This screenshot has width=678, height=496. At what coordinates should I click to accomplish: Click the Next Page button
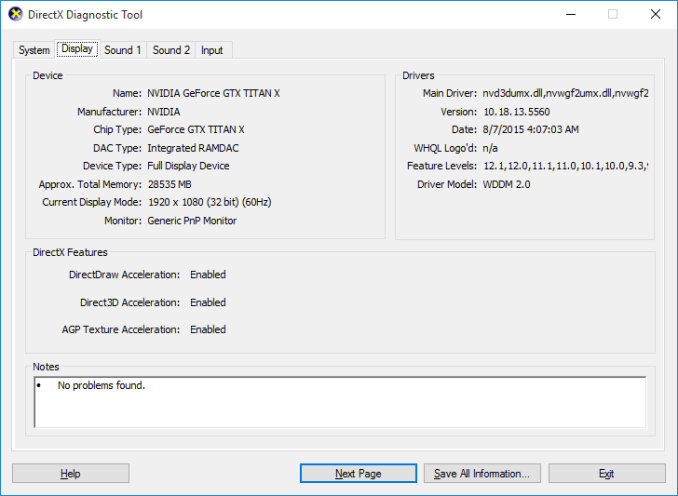[x=358, y=474]
